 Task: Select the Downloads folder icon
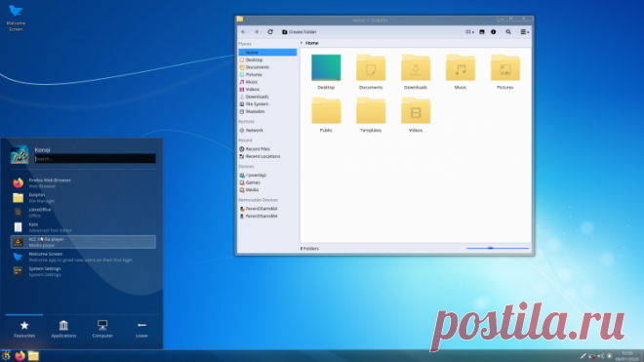[x=416, y=67]
